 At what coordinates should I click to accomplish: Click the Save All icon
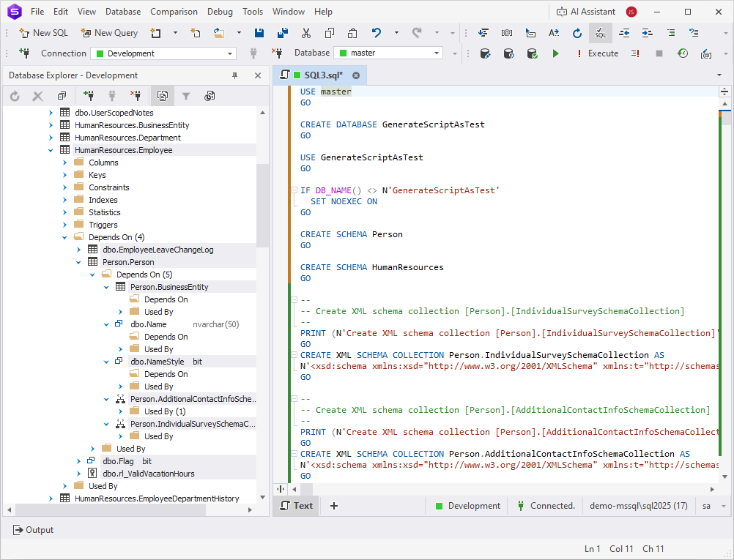283,33
